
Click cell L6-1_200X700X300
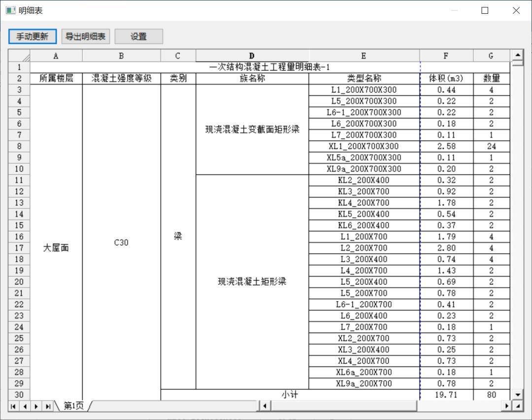pyautogui.click(x=364, y=112)
